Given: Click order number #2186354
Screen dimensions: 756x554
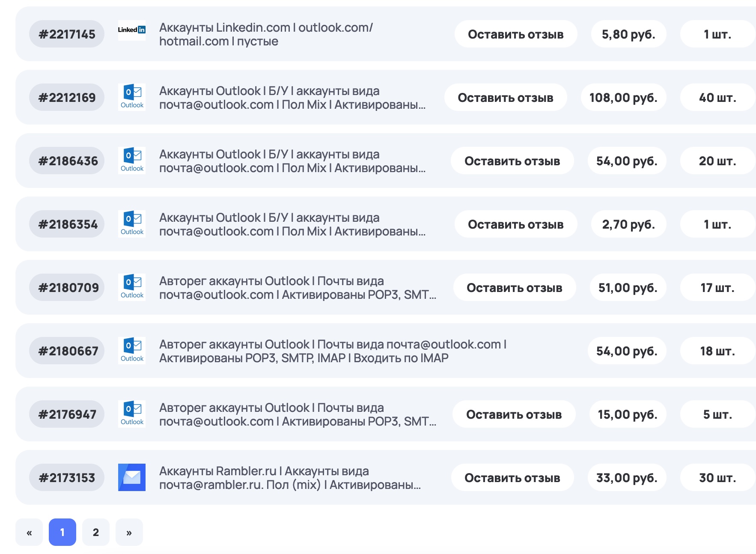Looking at the screenshot, I should tap(67, 224).
